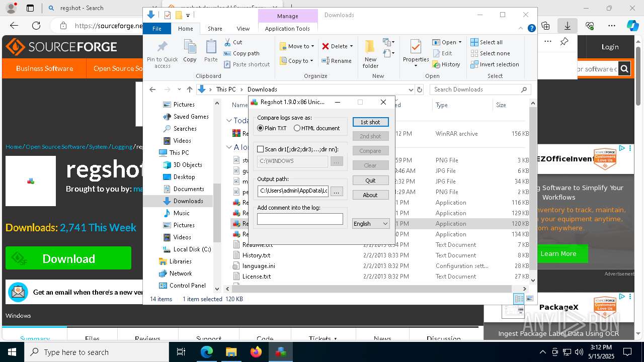The image size is (644, 362).
Task: Open the Copy to dropdown
Action: pyautogui.click(x=297, y=61)
